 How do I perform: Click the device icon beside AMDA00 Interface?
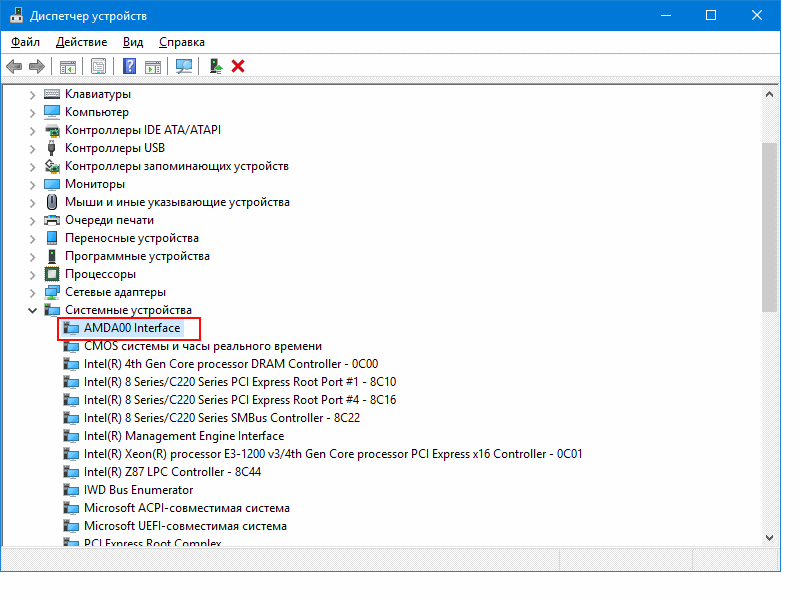click(71, 328)
